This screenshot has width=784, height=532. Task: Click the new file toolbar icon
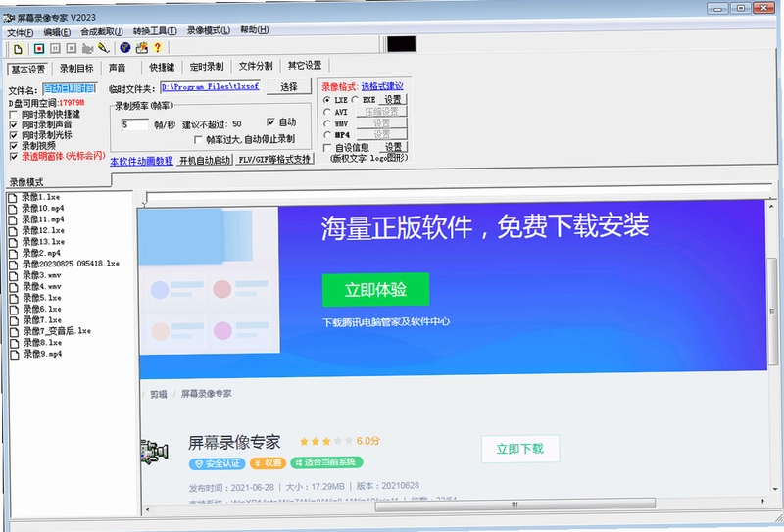pos(18,49)
